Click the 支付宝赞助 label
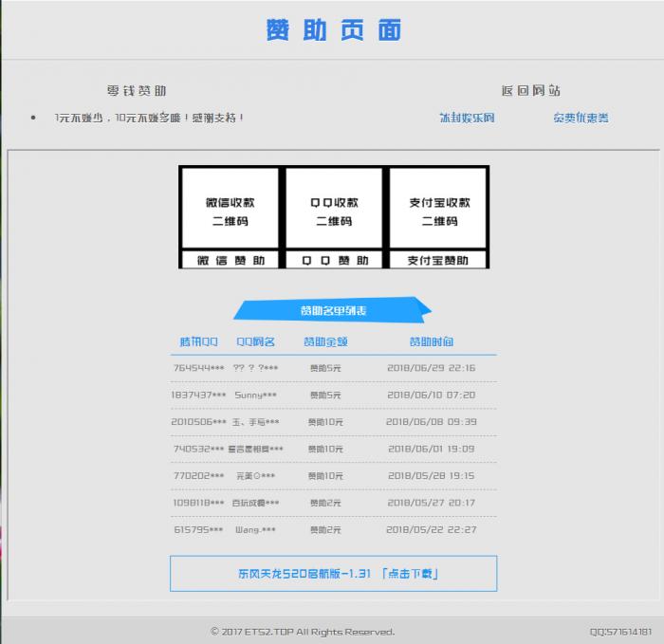This screenshot has height=644, width=664. coord(438,260)
